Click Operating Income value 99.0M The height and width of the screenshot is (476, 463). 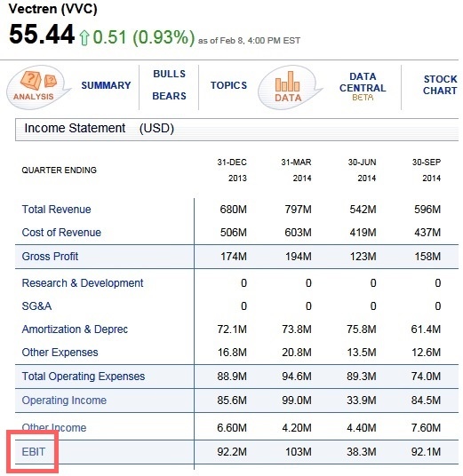pyautogui.click(x=297, y=401)
